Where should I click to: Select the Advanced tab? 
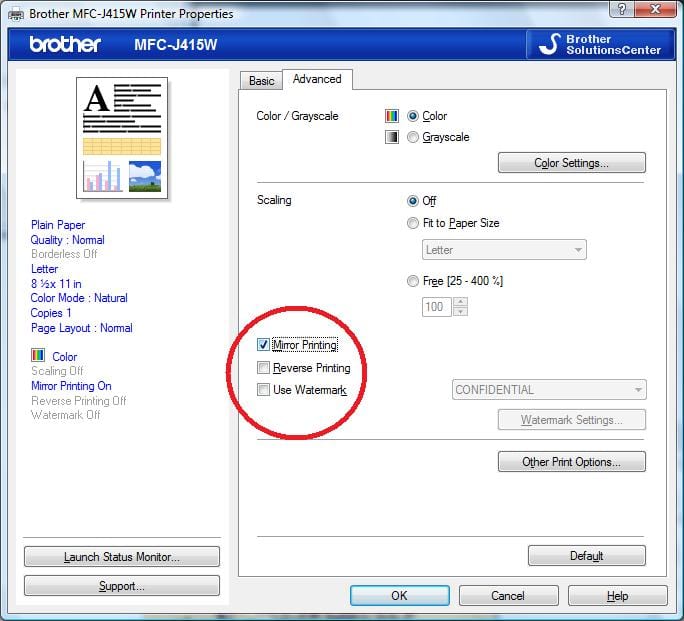tap(317, 79)
